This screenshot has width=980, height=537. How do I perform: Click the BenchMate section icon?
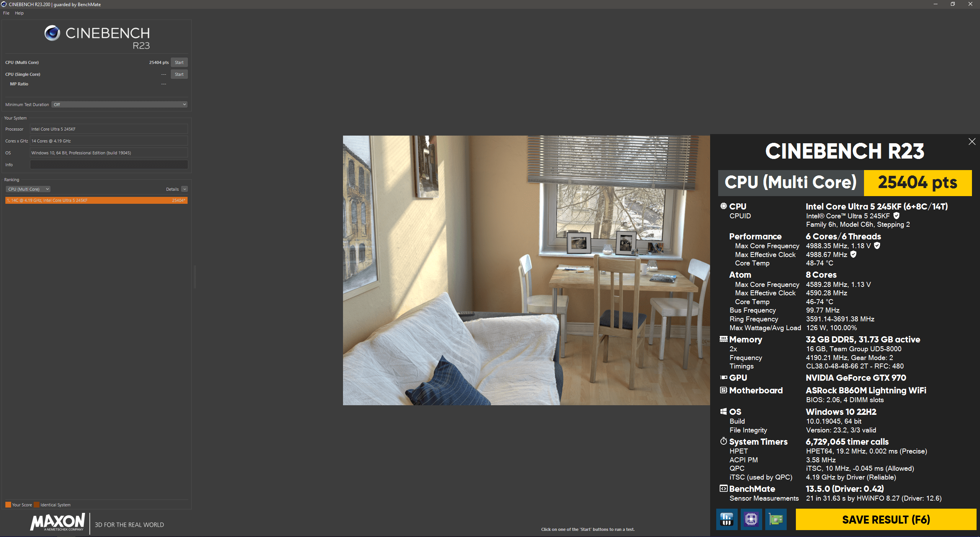[723, 488]
